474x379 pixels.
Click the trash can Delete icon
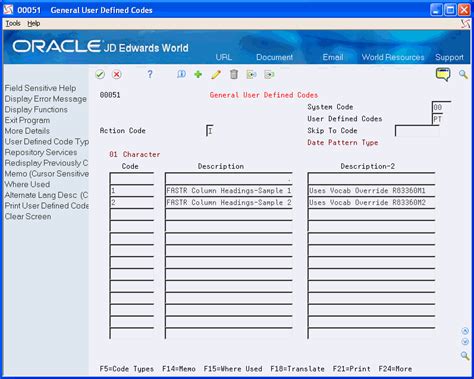point(234,74)
